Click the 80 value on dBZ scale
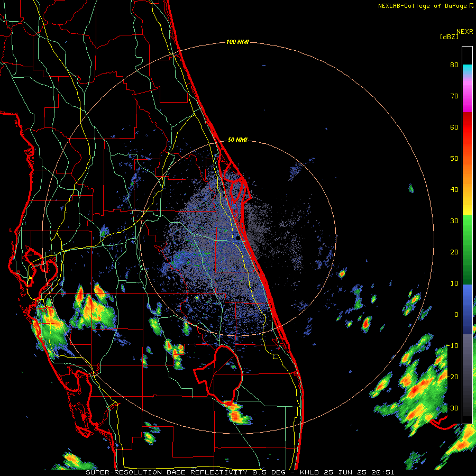This screenshot has width=476, height=476. [454, 65]
